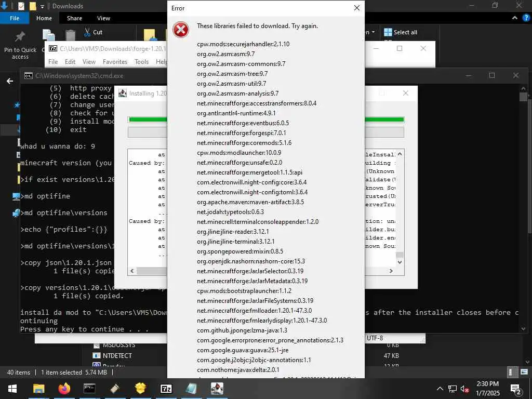Click the installer log horizontal scrollbar thumb
532x399 pixels.
tap(152, 271)
